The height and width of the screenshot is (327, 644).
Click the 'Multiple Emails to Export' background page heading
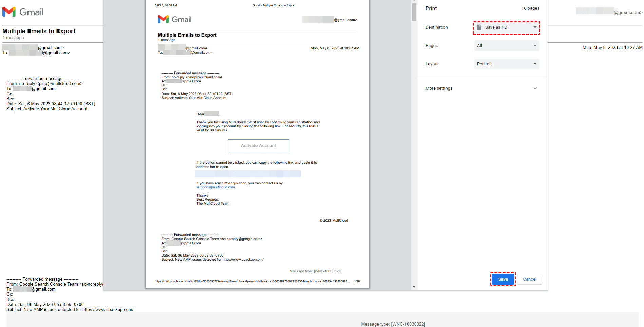click(x=39, y=31)
